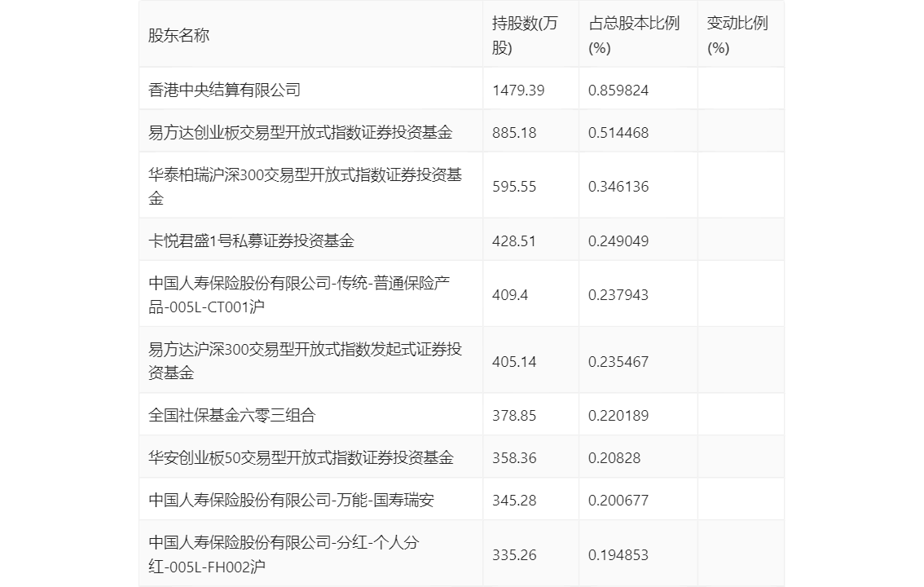Image resolution: width=924 pixels, height=587 pixels.
Task: Click the 变动比例(%) column header
Action: tap(737, 35)
